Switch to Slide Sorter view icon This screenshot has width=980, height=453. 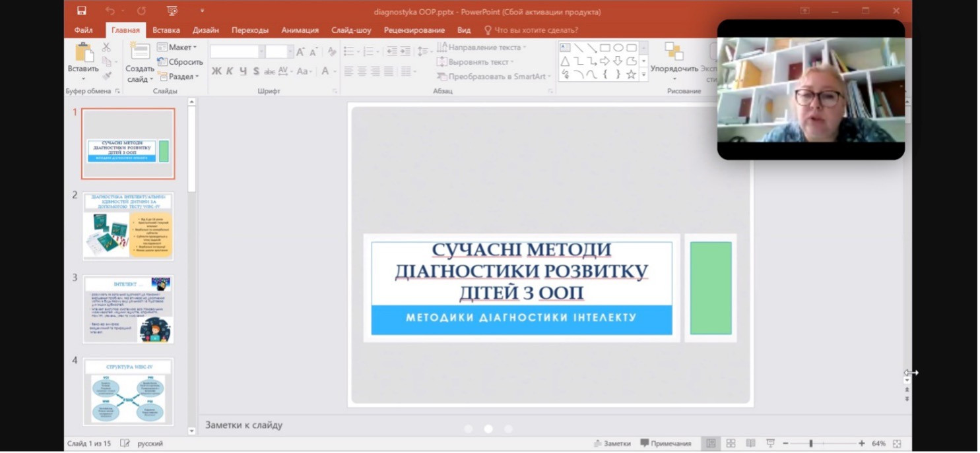click(x=731, y=444)
